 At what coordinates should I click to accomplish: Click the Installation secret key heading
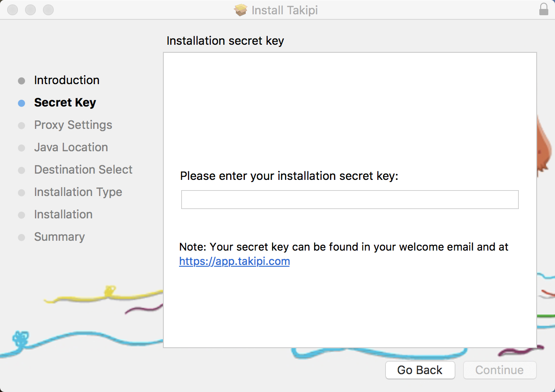coord(225,41)
